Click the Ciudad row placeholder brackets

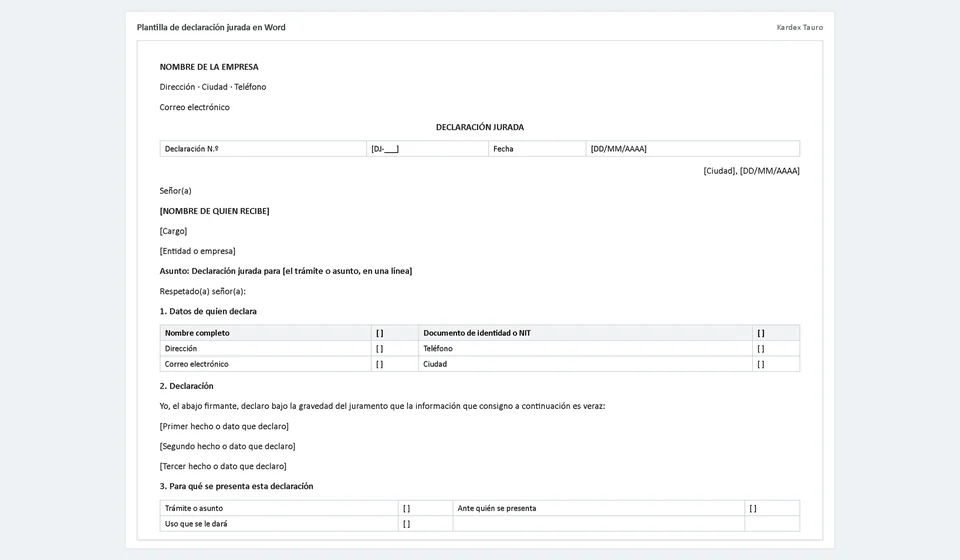pos(761,364)
